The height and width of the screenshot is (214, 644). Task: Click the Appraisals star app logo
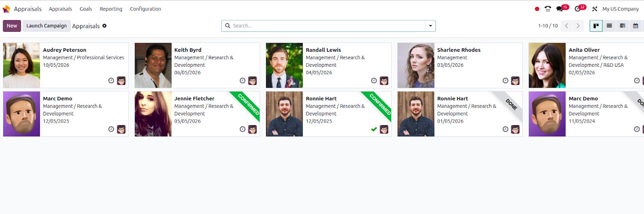click(6, 9)
